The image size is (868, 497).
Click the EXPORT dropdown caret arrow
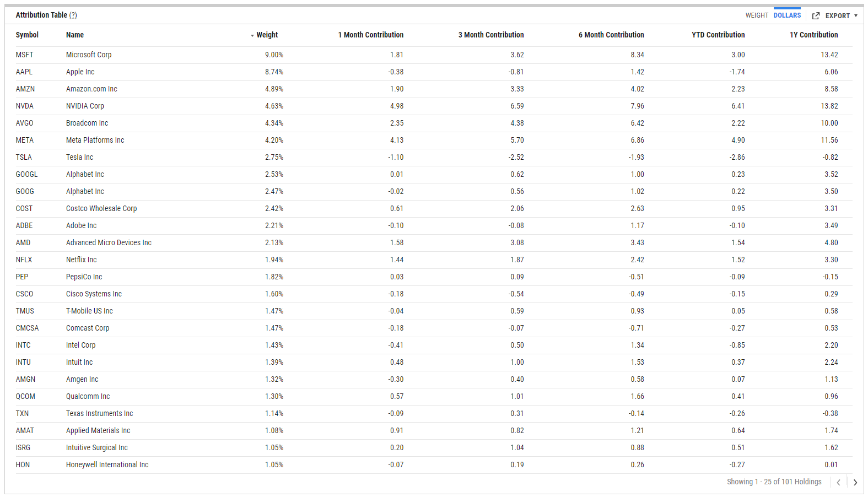tap(856, 15)
